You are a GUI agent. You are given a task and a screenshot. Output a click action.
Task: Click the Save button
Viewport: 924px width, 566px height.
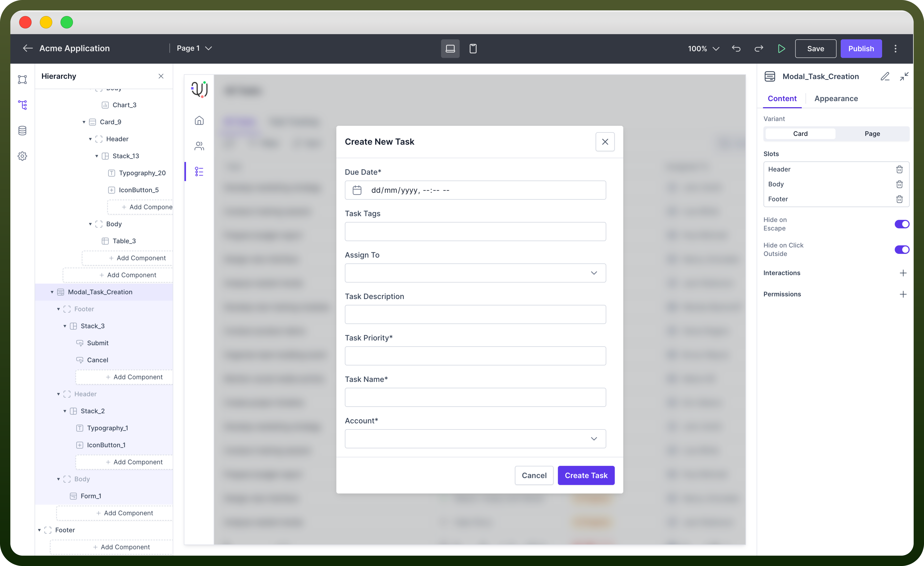tap(816, 49)
